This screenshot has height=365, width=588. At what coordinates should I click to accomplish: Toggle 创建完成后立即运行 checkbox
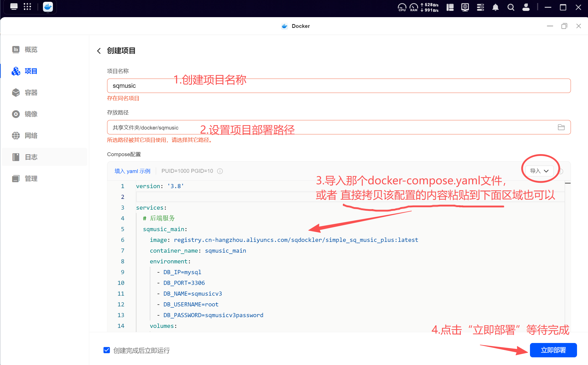coord(107,350)
